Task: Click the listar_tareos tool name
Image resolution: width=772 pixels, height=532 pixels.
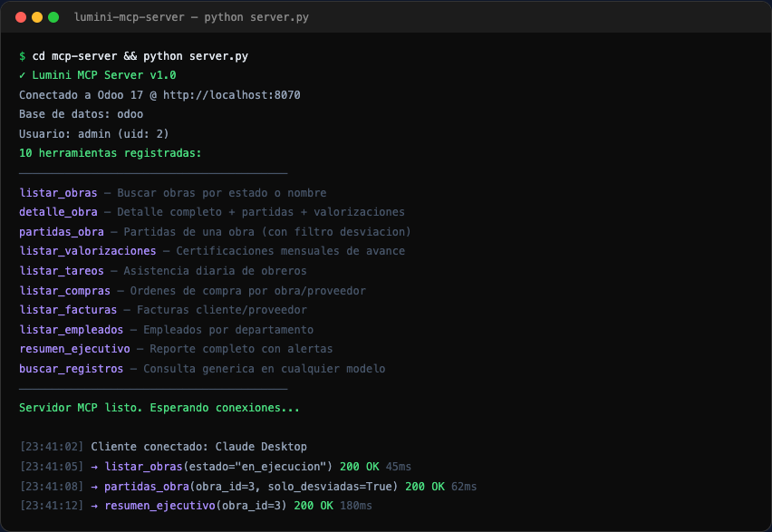Action: 62,271
